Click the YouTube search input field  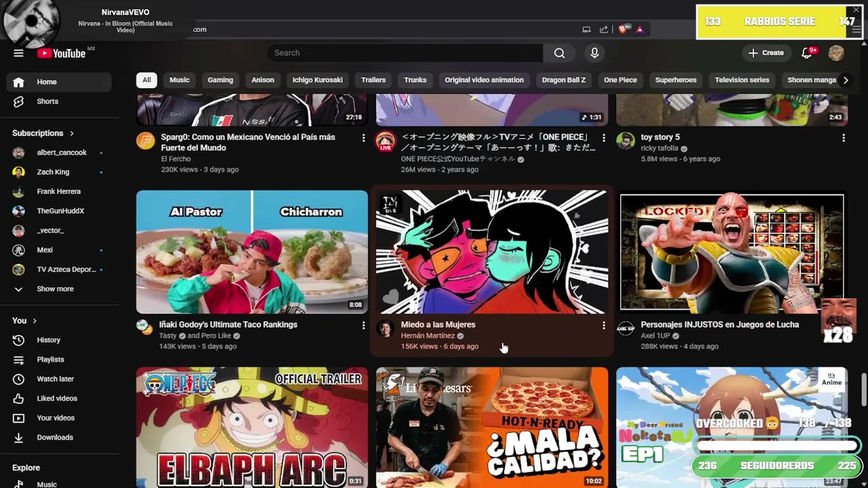pyautogui.click(x=405, y=53)
